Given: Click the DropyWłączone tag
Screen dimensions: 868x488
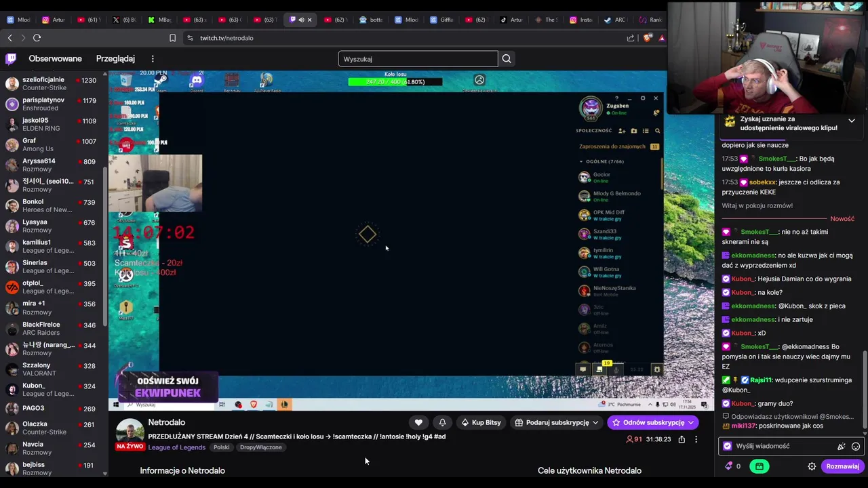Looking at the screenshot, I should point(260,447).
